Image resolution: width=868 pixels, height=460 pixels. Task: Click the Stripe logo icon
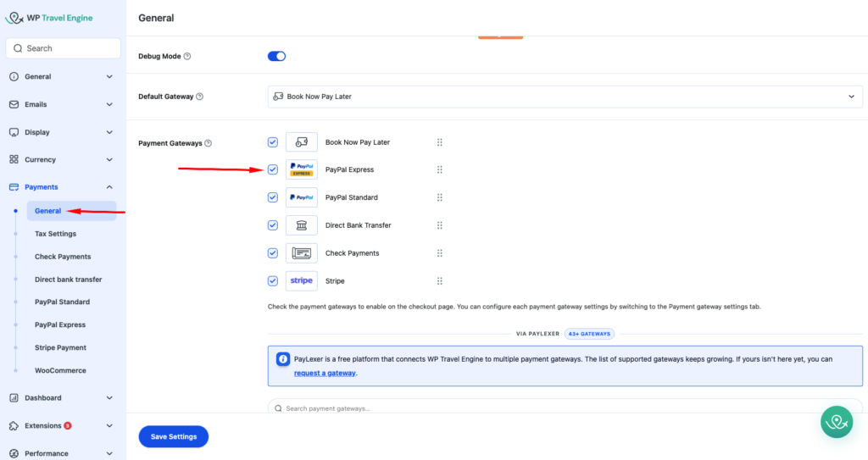coord(302,280)
